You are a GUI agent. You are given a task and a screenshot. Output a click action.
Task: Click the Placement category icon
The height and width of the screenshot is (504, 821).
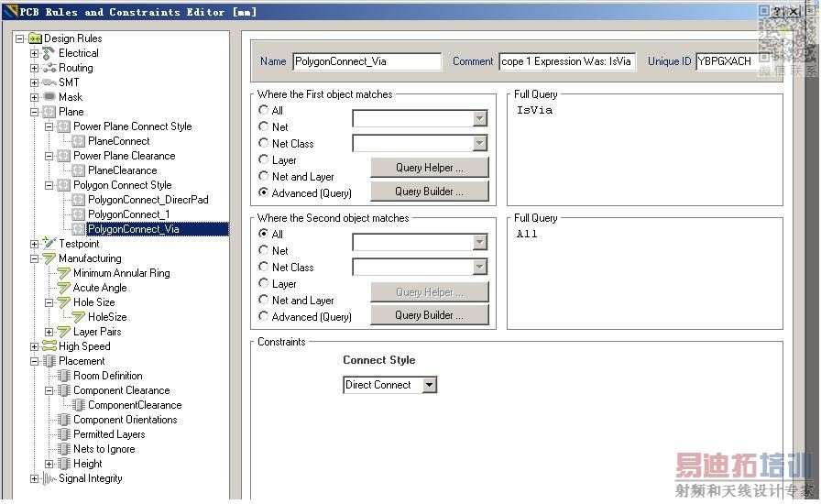tap(49, 361)
